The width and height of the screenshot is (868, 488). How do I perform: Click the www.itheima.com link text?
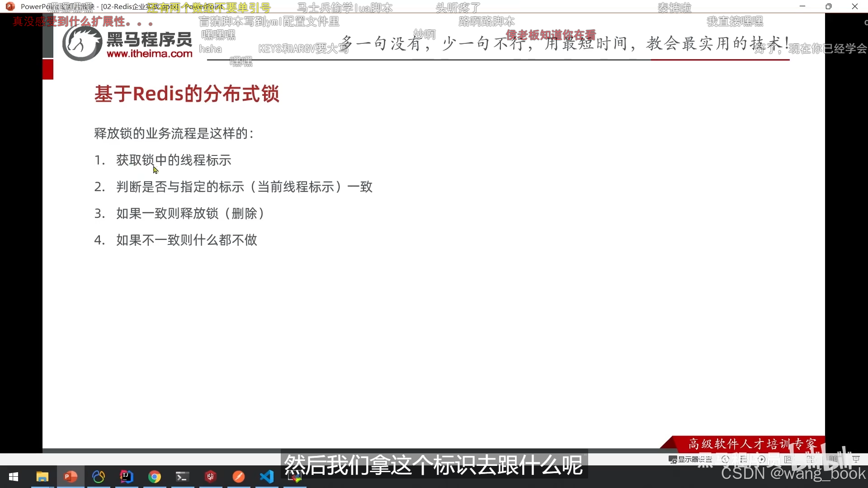pos(149,54)
